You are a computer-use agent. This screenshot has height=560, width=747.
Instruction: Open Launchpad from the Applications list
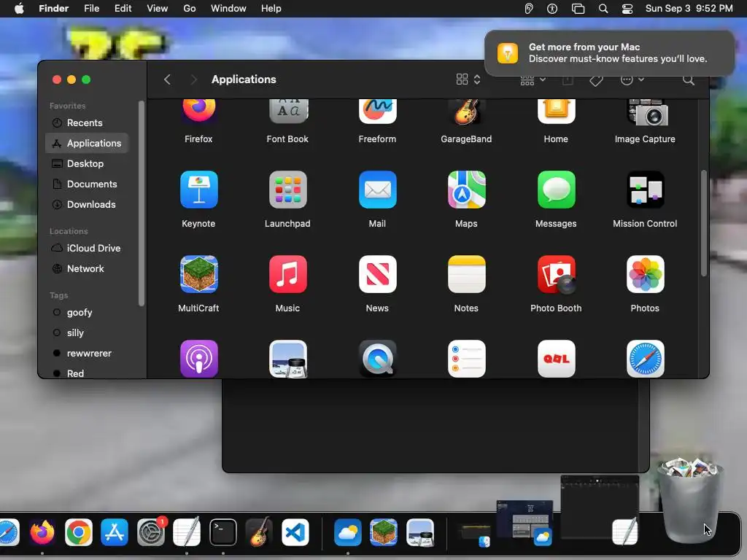(287, 190)
